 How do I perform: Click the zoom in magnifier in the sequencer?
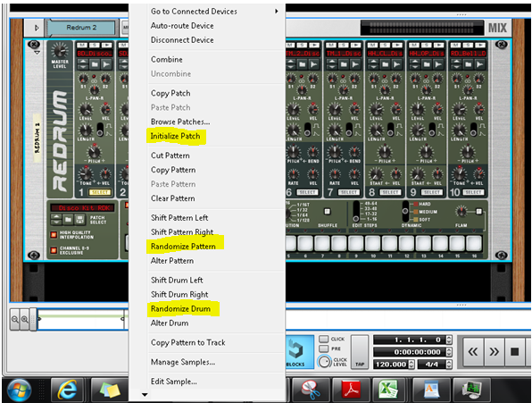[24, 319]
